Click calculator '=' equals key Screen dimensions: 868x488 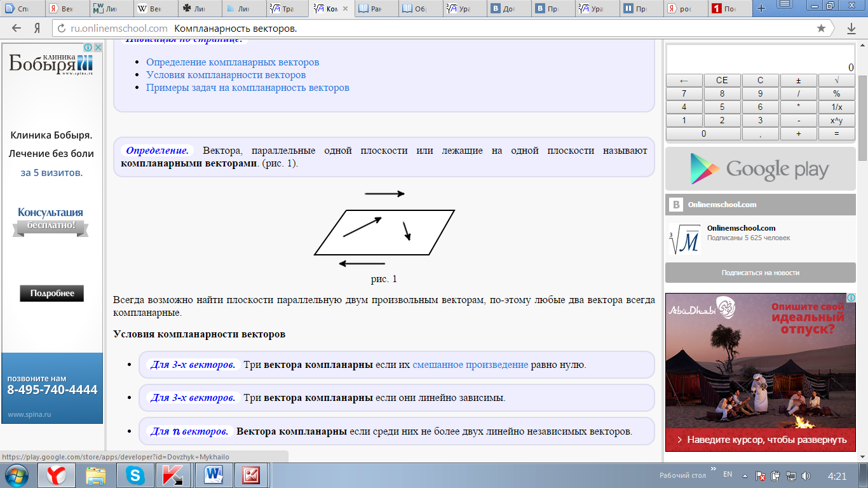(837, 134)
